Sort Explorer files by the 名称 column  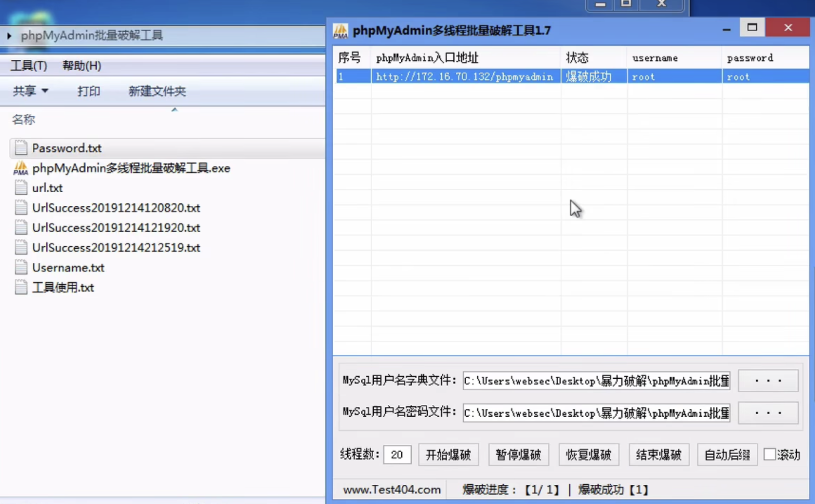point(23,120)
